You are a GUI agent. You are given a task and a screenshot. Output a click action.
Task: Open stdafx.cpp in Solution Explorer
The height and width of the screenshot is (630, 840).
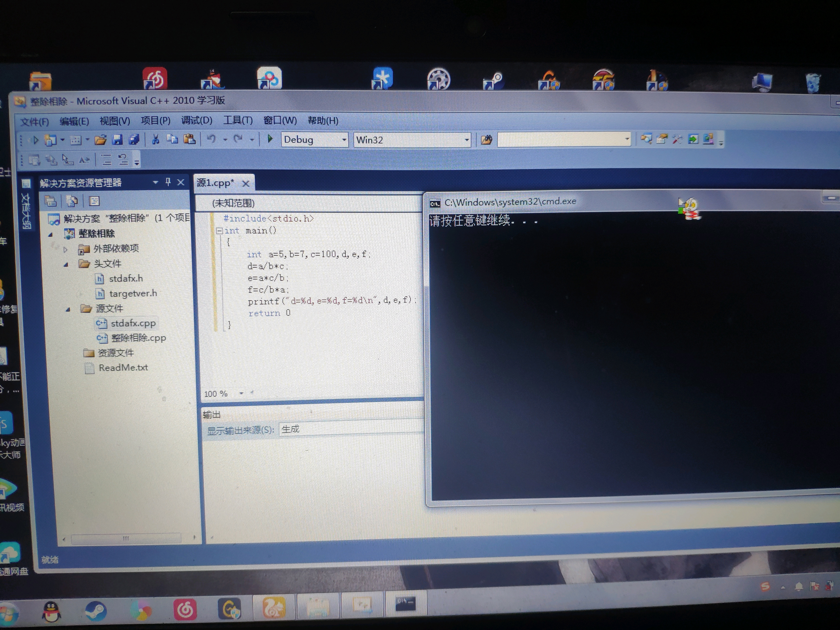(133, 324)
